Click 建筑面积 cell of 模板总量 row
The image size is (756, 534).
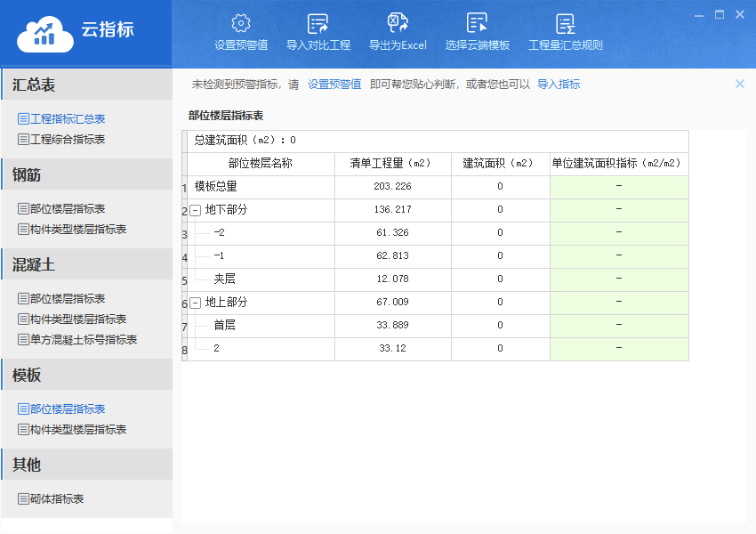click(500, 186)
